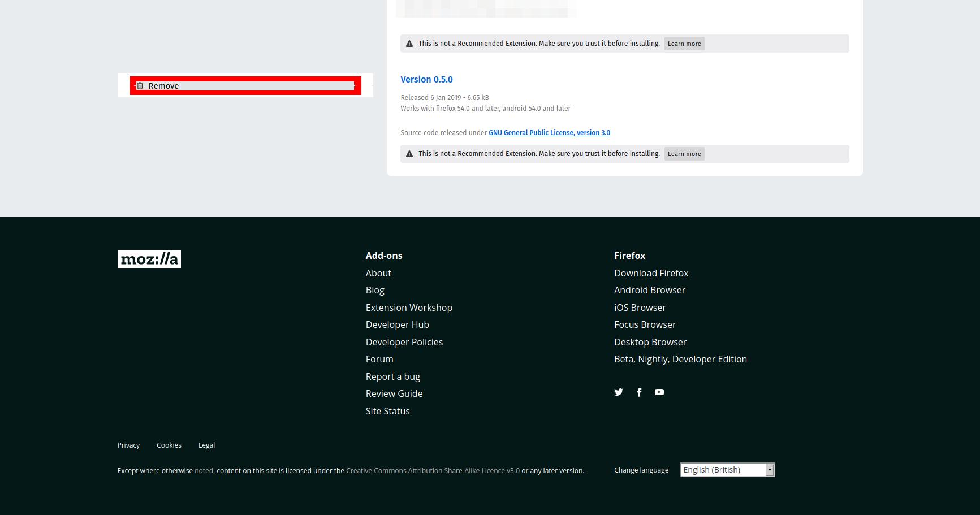Open Android Browser link

[x=650, y=291]
